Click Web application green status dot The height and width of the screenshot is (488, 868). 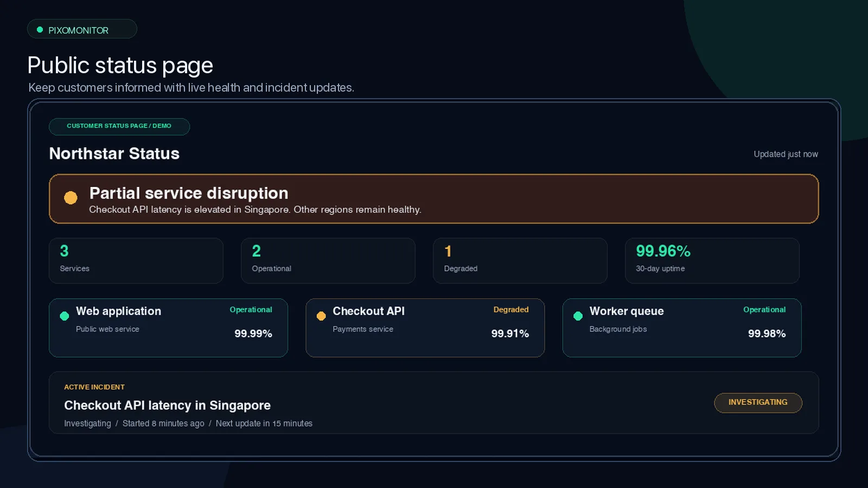point(65,316)
